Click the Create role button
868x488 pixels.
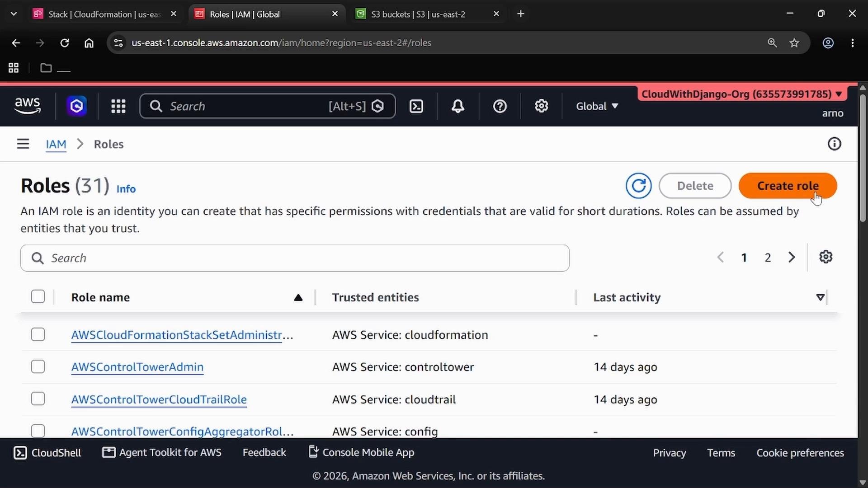point(788,186)
